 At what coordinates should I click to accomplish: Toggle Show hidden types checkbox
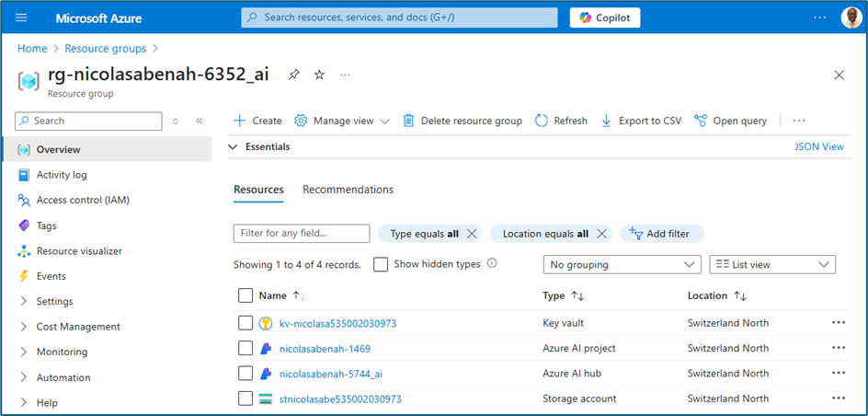pyautogui.click(x=381, y=264)
